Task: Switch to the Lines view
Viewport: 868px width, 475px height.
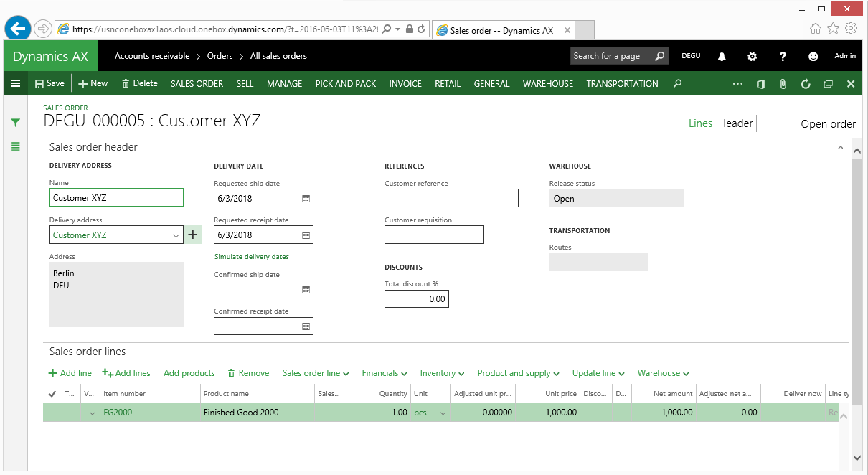Action: 700,123
